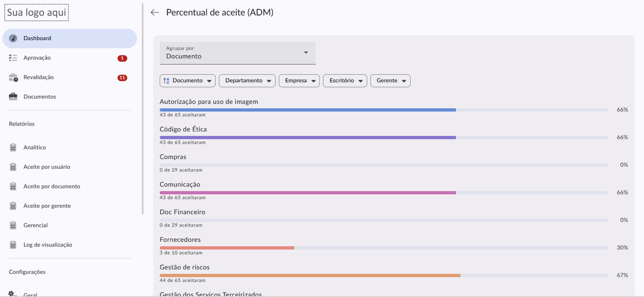
Task: Click the Fornecedores document label
Action: click(x=180, y=240)
